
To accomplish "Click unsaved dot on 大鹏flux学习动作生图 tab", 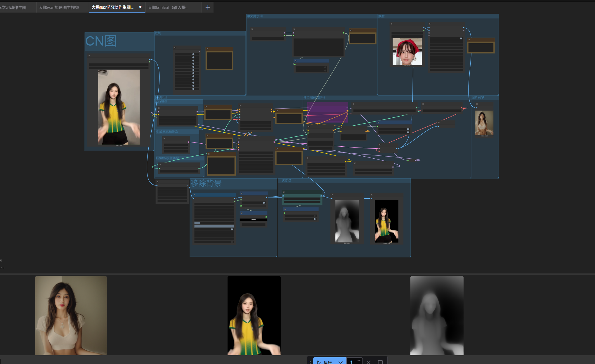I will pyautogui.click(x=140, y=7).
